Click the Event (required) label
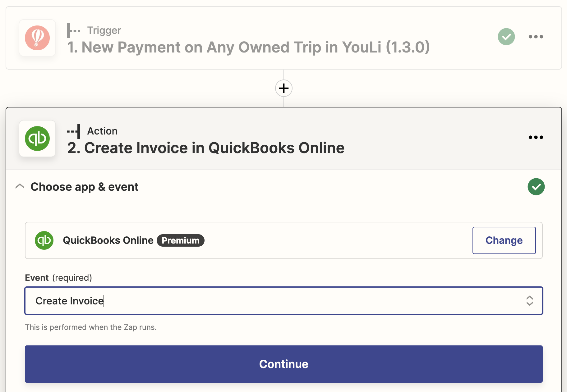This screenshot has width=567, height=392. point(58,278)
